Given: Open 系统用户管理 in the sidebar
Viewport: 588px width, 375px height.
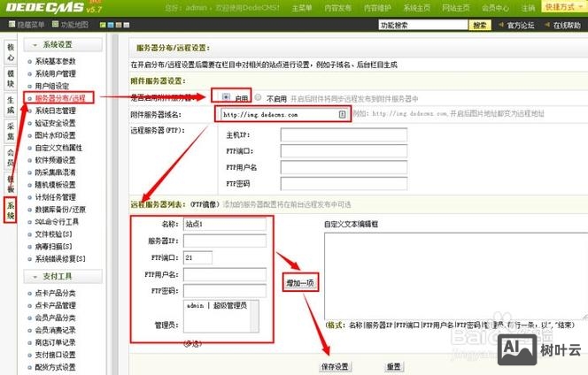Looking at the screenshot, I should click(x=56, y=73).
